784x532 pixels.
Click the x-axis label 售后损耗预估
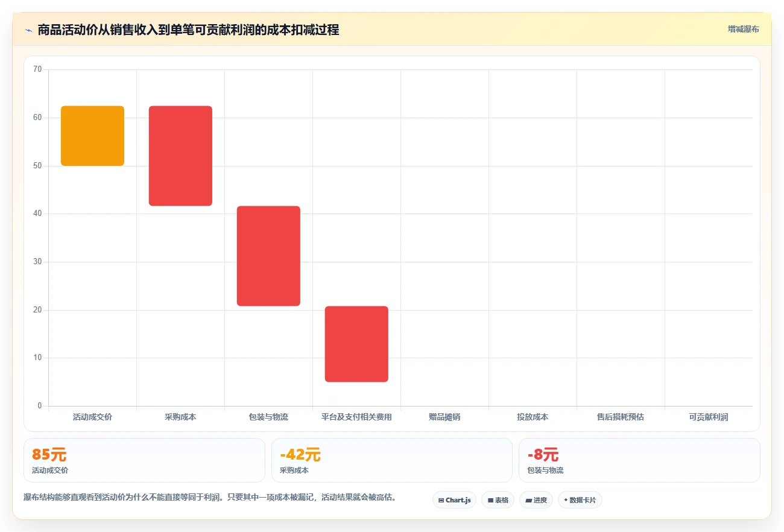[x=621, y=417]
